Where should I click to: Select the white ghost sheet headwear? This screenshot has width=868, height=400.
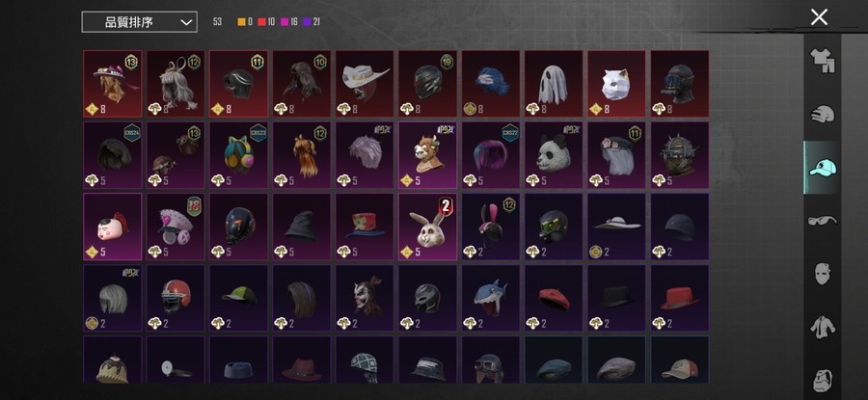(x=554, y=84)
